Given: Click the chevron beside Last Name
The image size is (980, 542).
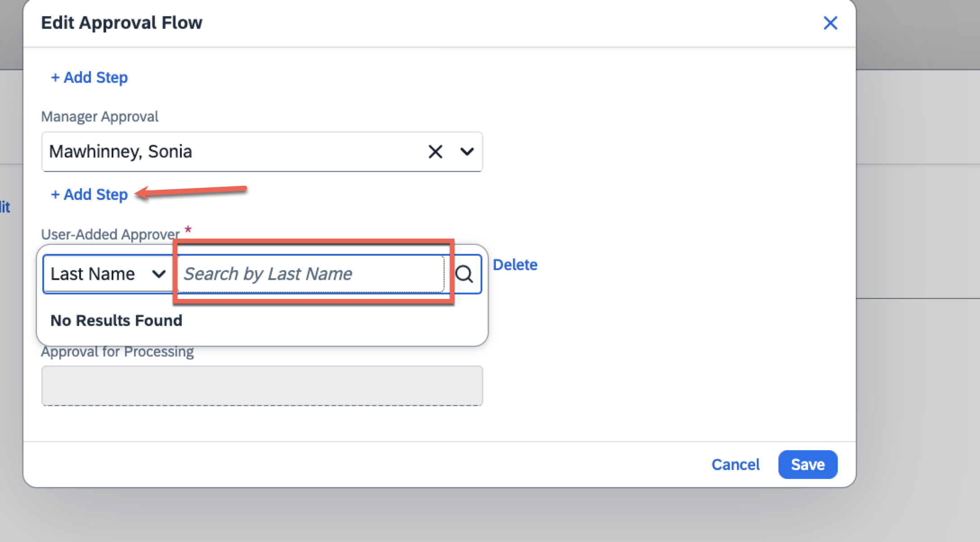Looking at the screenshot, I should [x=159, y=274].
